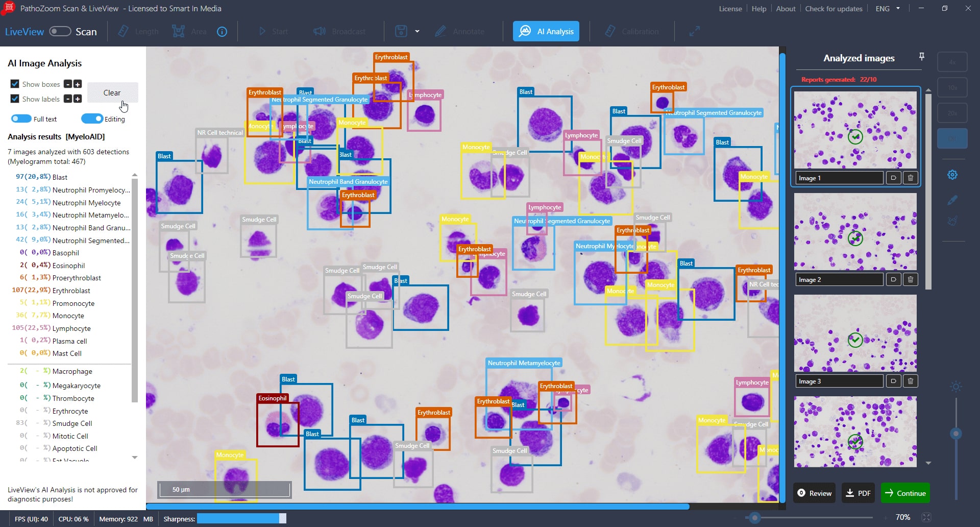
Task: Select the Image 3 thumbnail
Action: pos(855,333)
